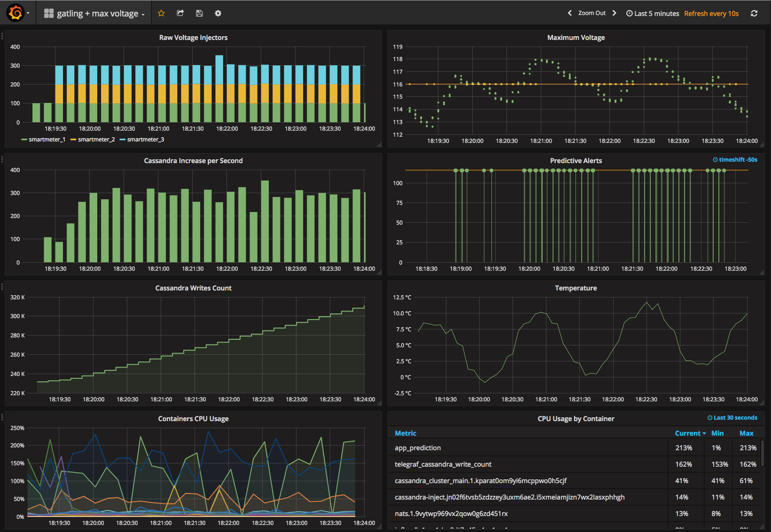Open dashboard settings gear
Screen dimensions: 771x532
tap(218, 13)
